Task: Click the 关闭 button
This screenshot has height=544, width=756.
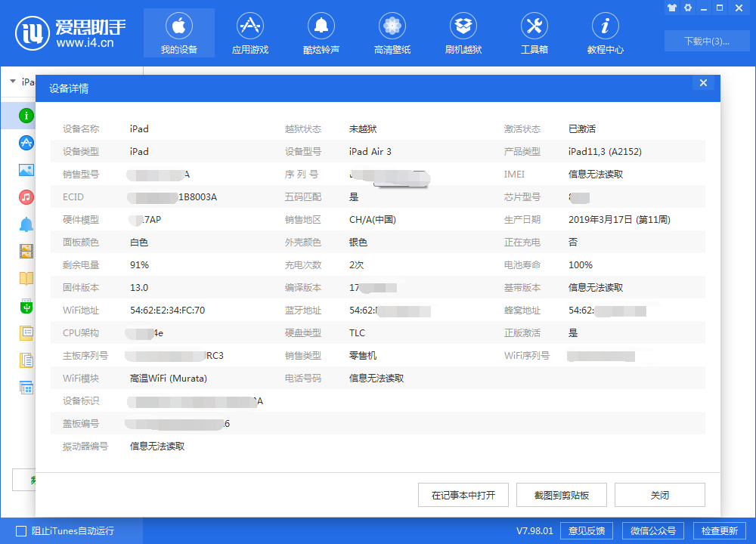Action: click(660, 495)
